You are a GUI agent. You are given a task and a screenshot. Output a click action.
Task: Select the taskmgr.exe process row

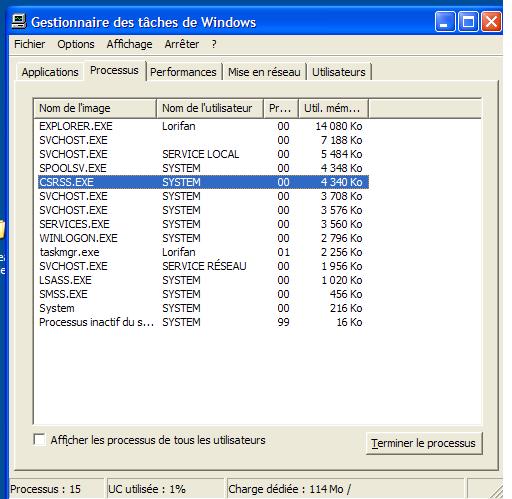click(203, 252)
